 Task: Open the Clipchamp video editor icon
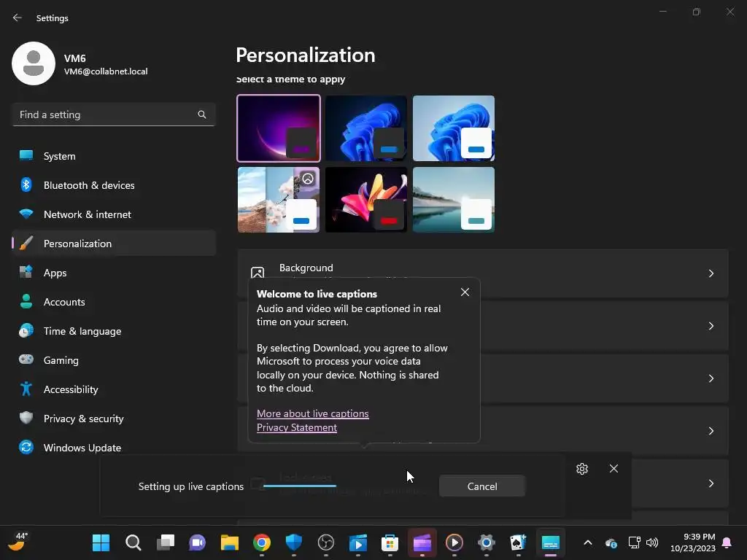[x=422, y=542]
